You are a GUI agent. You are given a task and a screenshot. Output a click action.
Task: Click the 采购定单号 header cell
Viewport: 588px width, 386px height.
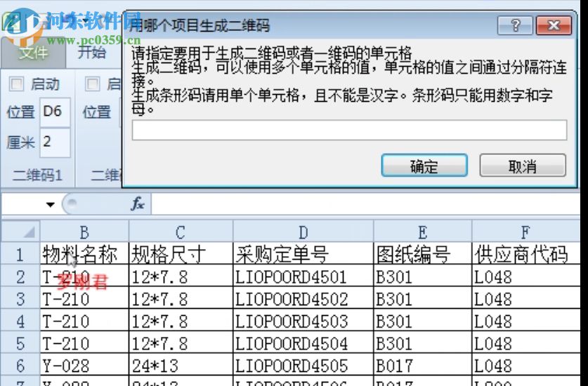coord(303,254)
